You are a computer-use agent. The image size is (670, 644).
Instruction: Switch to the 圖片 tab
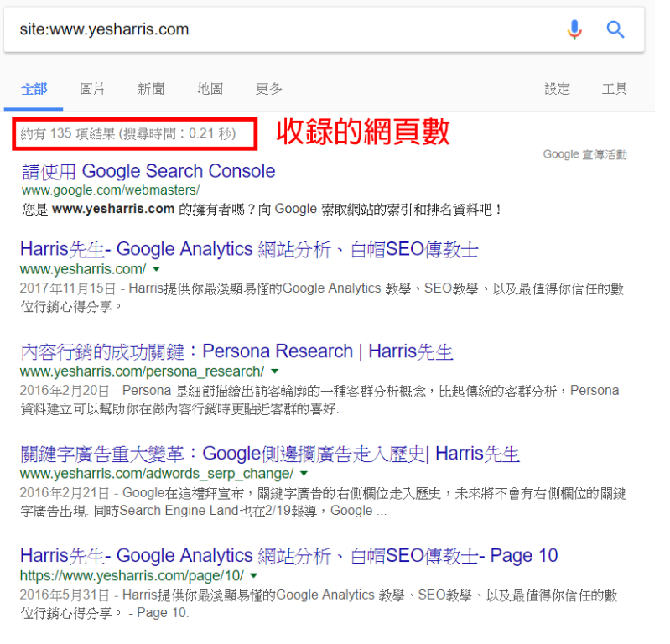coord(92,89)
